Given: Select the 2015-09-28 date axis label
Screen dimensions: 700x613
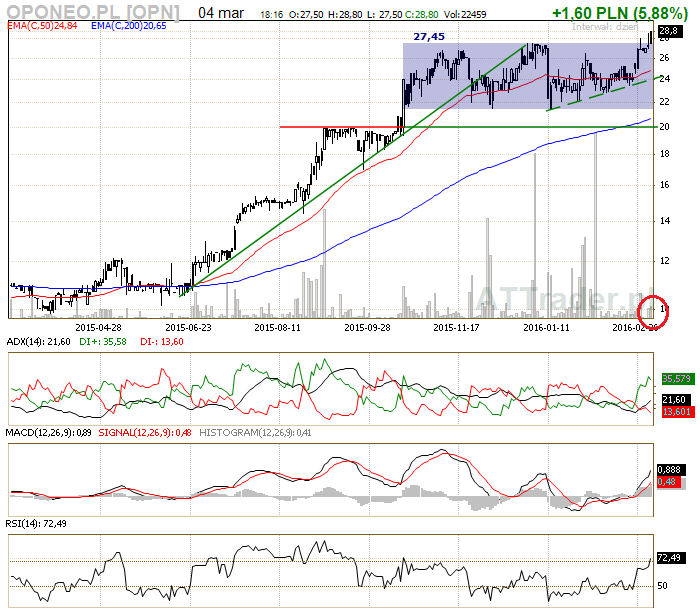Looking at the screenshot, I should [x=367, y=327].
